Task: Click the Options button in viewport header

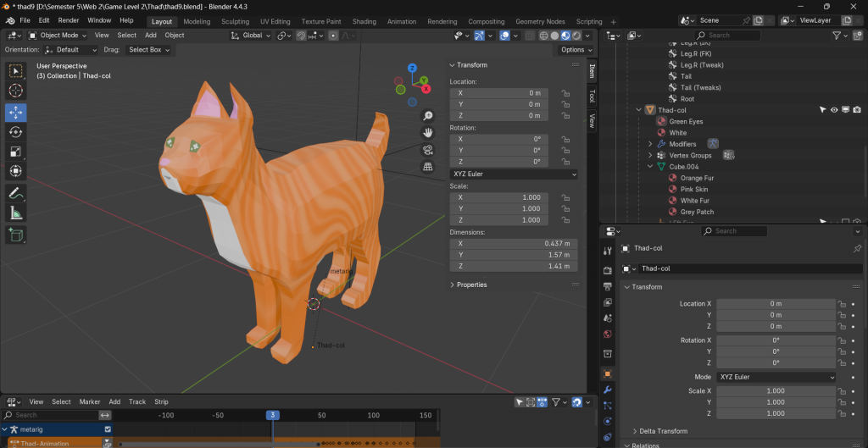Action: coord(573,50)
